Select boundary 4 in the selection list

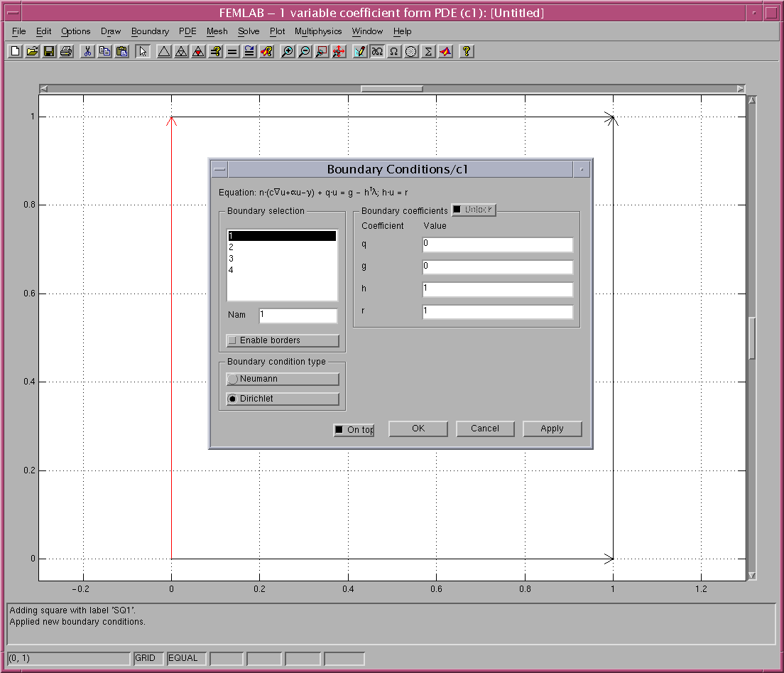[282, 270]
